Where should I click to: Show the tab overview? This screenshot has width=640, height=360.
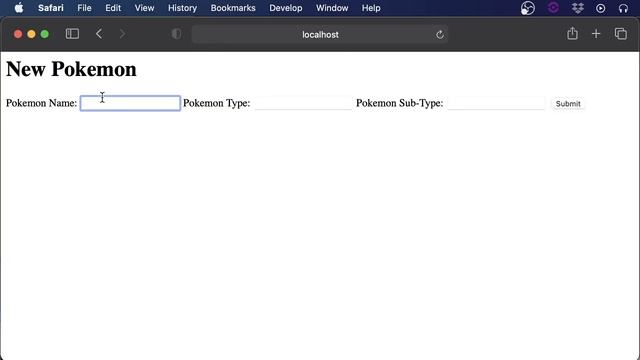click(x=621, y=34)
